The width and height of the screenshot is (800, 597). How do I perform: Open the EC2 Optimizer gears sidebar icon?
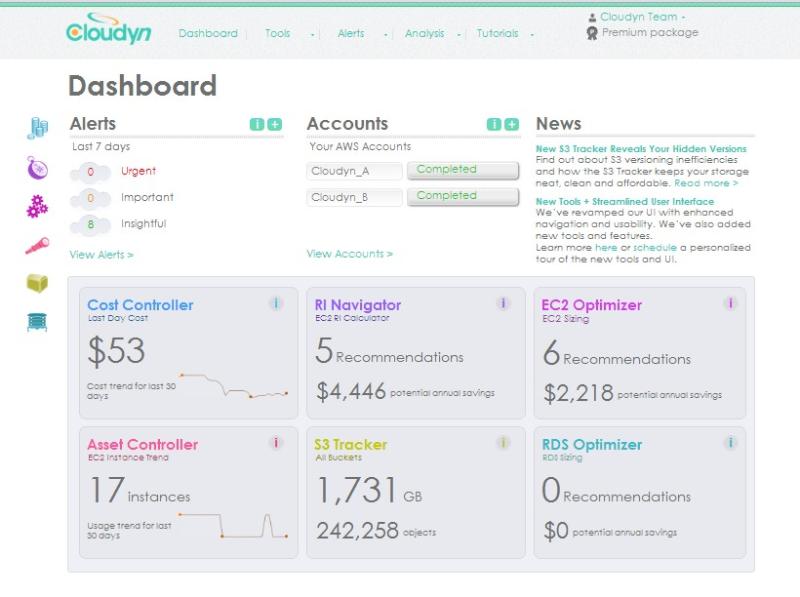tap(37, 206)
